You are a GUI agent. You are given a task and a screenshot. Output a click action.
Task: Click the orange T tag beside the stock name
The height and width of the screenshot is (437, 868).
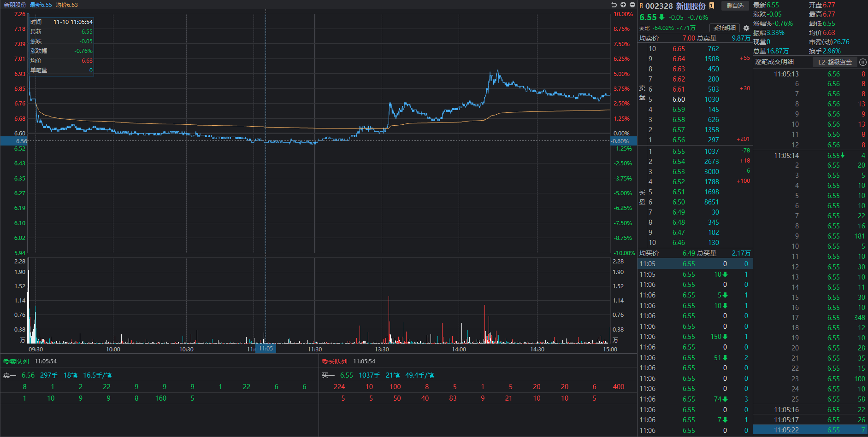point(712,6)
